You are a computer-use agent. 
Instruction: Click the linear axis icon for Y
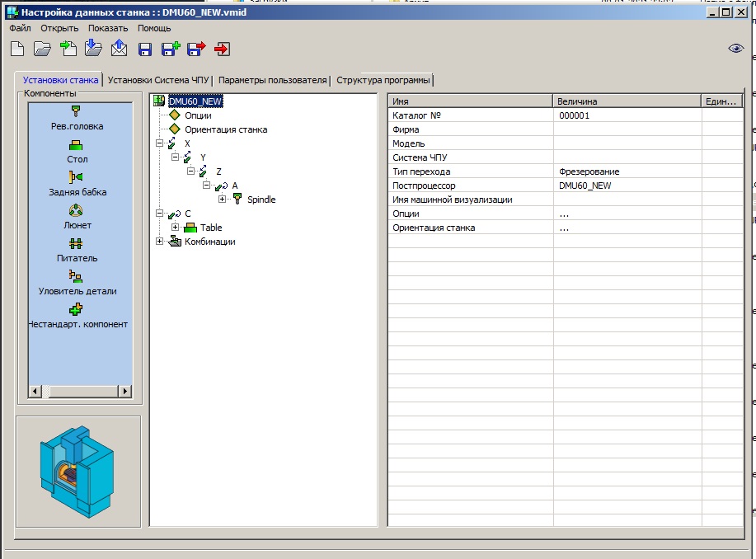click(x=187, y=157)
